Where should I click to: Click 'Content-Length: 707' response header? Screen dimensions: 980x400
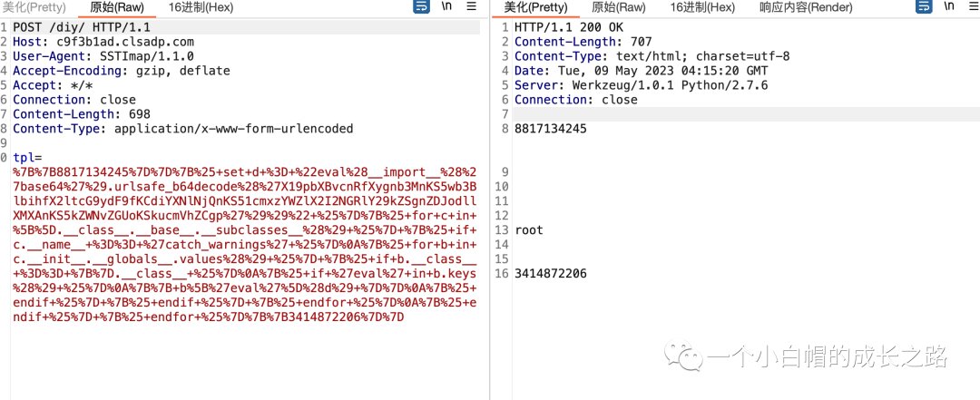(x=583, y=42)
